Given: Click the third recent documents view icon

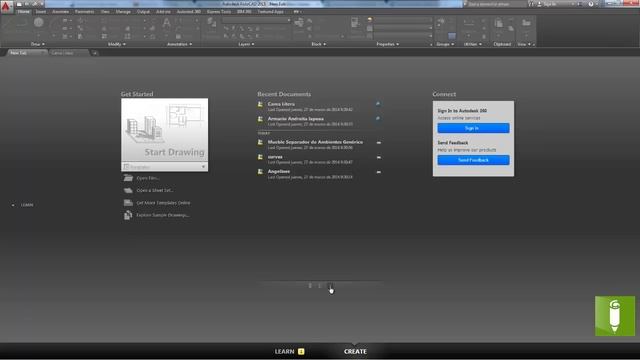Looking at the screenshot, I should [330, 285].
